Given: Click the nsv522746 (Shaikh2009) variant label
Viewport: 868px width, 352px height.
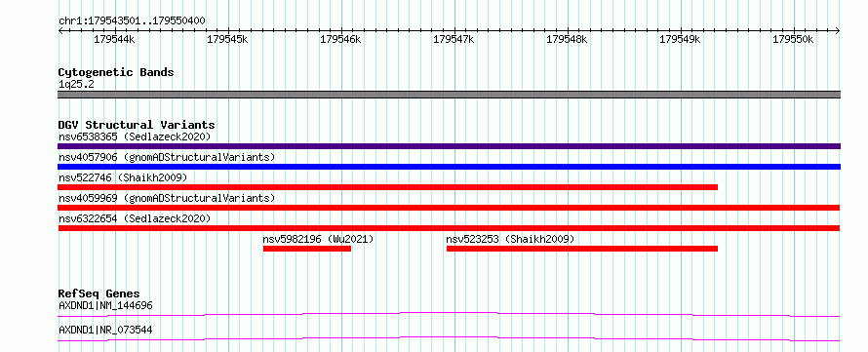Looking at the screenshot, I should click(123, 177).
